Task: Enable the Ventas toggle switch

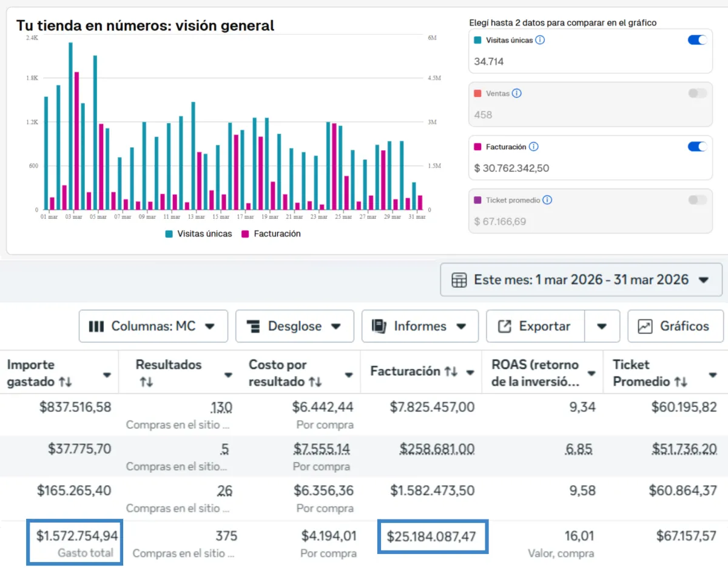Action: (x=697, y=93)
